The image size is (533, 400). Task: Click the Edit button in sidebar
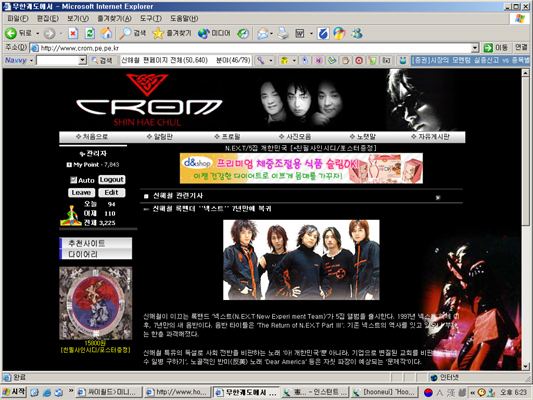111,192
